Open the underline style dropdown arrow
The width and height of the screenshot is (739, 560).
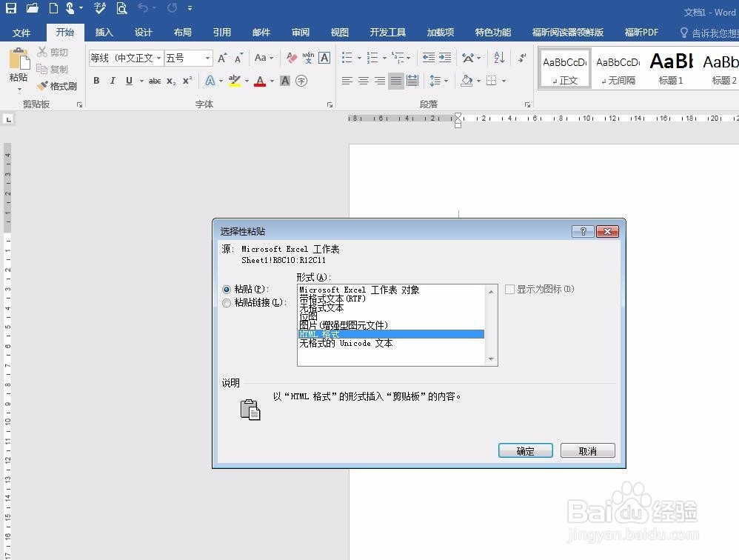pos(141,81)
